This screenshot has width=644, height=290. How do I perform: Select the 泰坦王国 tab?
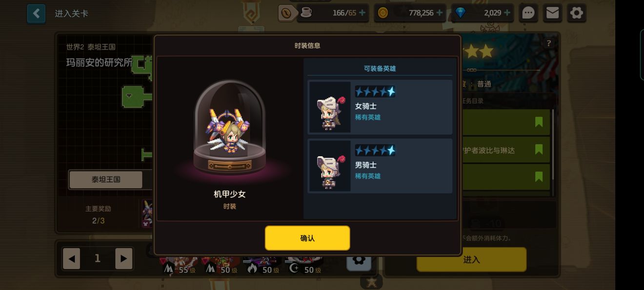(x=106, y=179)
